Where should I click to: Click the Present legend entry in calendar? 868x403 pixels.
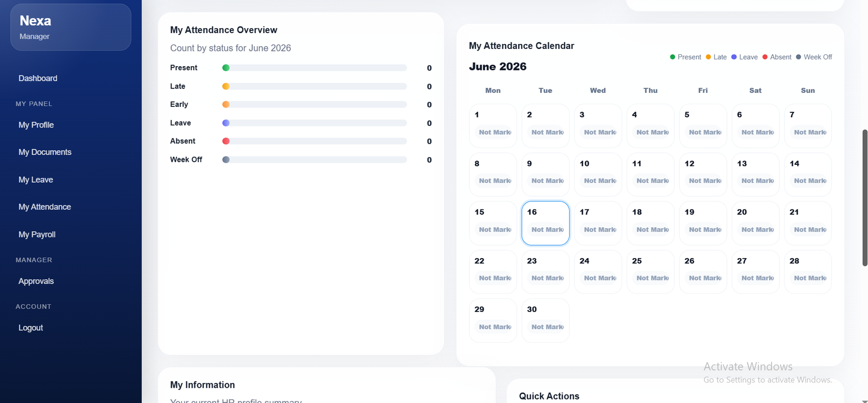click(x=686, y=57)
